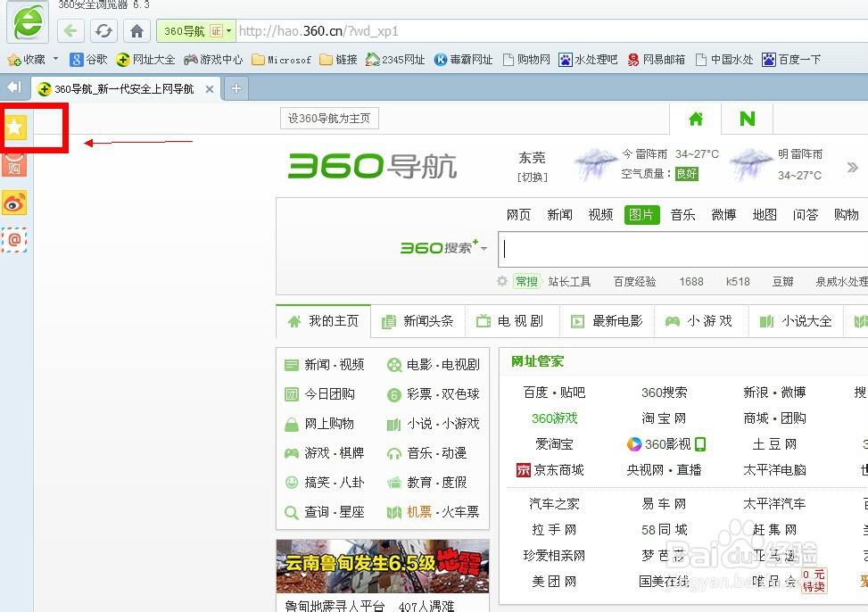Screen dimensions: 868x612
Task: Open the 毒霸网址 bookmark
Action: [x=463, y=59]
